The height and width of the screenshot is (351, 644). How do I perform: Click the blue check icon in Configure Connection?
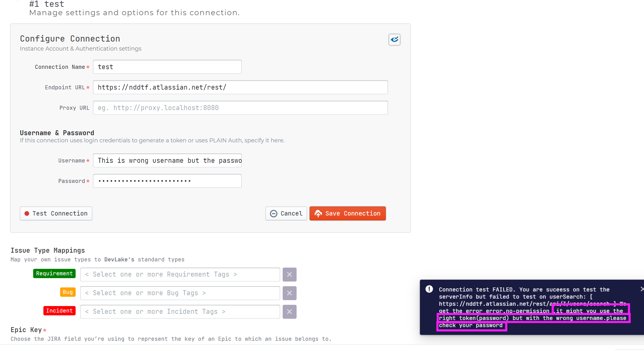(x=394, y=40)
